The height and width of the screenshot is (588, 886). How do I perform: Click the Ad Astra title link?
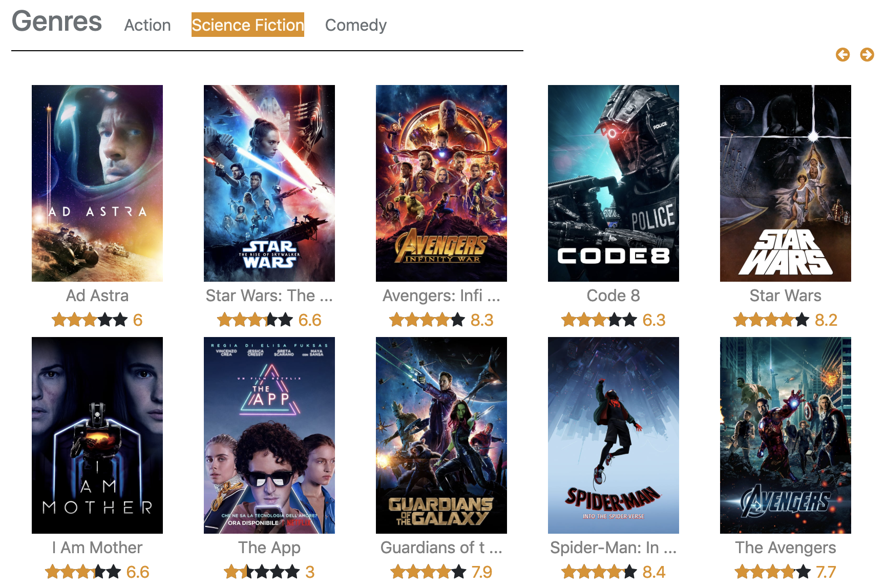[97, 296]
